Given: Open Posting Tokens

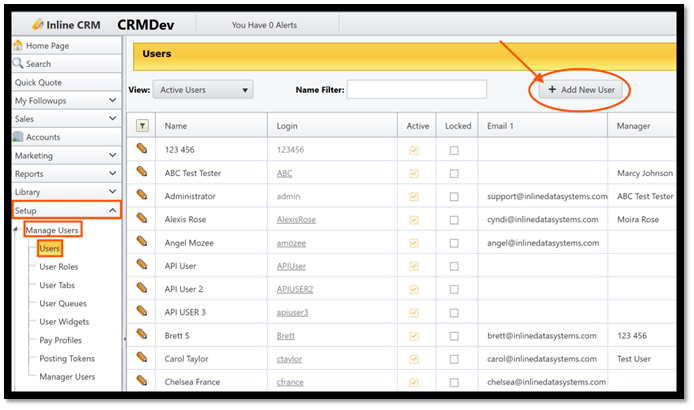Looking at the screenshot, I should point(67,358).
